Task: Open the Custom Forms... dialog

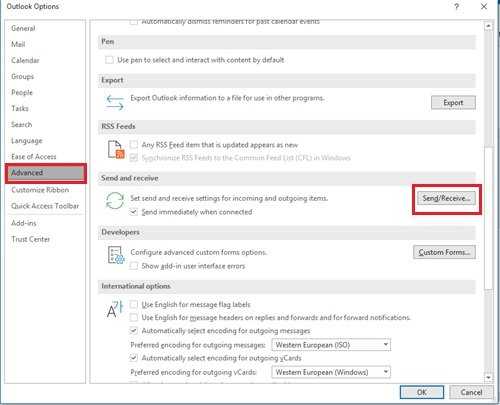Action: 444,252
